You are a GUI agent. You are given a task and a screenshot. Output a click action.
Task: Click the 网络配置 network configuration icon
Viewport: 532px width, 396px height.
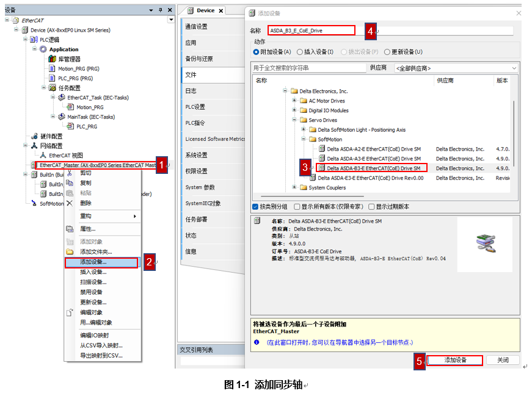34,146
